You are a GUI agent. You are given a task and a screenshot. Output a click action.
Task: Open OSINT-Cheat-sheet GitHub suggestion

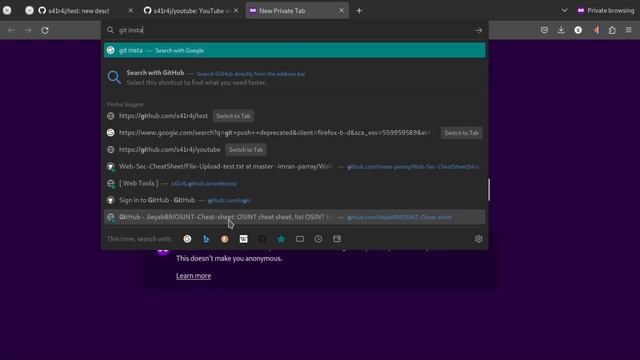point(295,217)
